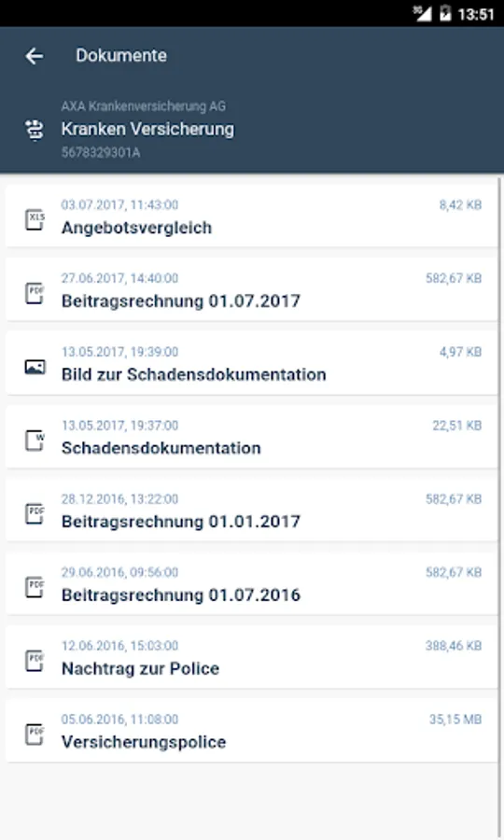504x840 pixels.
Task: Tap the back arrow next to Dokumente
Action: coord(35,56)
